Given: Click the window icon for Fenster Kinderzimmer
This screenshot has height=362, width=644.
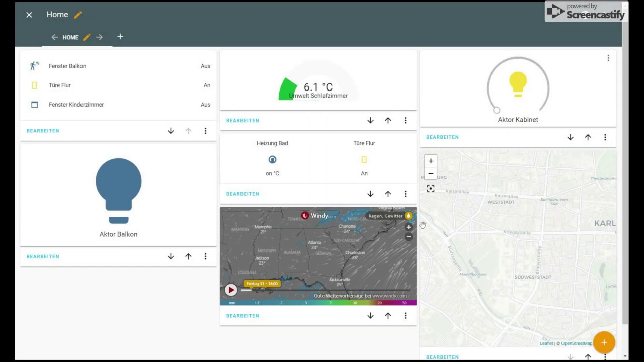Looking at the screenshot, I should coord(34,105).
